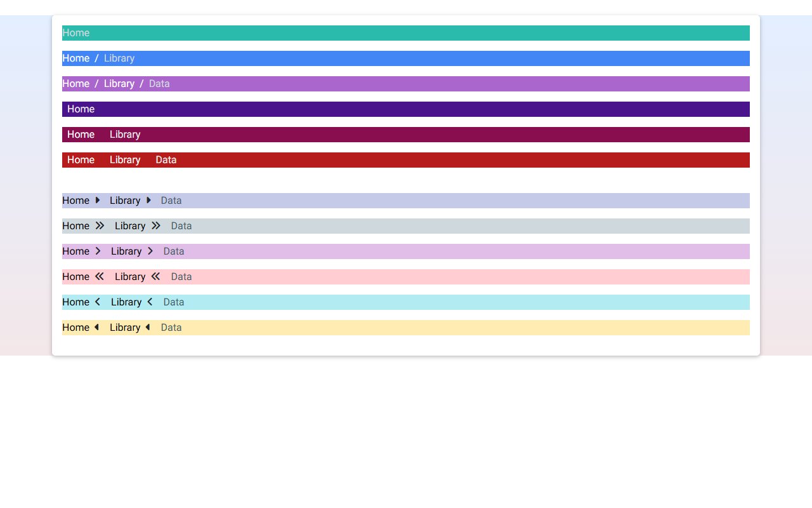Open Library in the cyan breadcrumb bar
The width and height of the screenshot is (812, 508).
126,302
